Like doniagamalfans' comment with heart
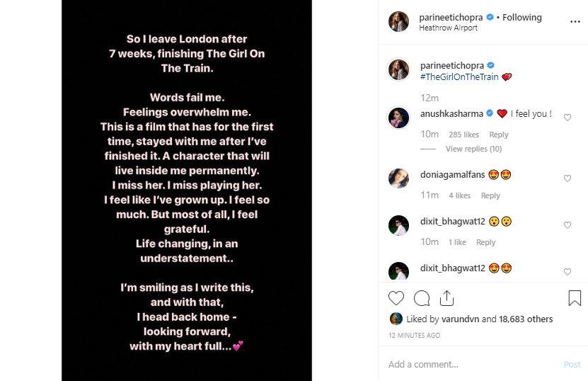 point(567,178)
